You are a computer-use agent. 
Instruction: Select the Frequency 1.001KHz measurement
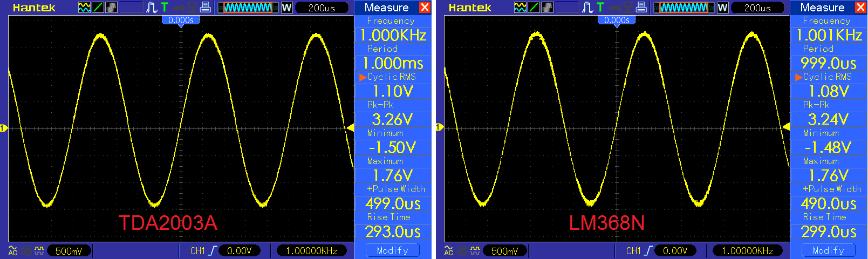coord(829,29)
